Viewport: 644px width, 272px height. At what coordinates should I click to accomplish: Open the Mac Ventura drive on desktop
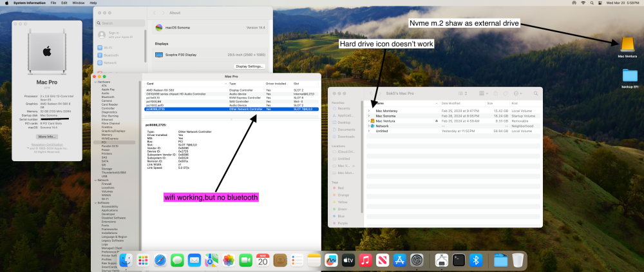point(627,44)
